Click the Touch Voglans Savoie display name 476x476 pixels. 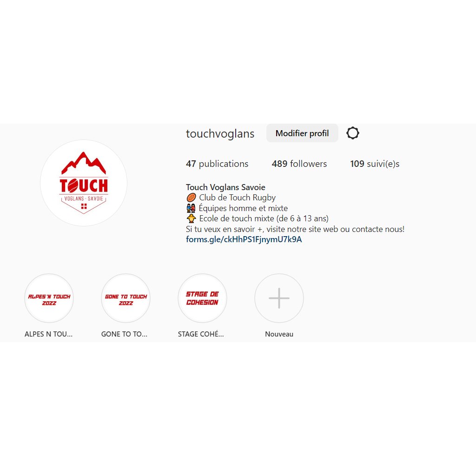[x=225, y=187]
